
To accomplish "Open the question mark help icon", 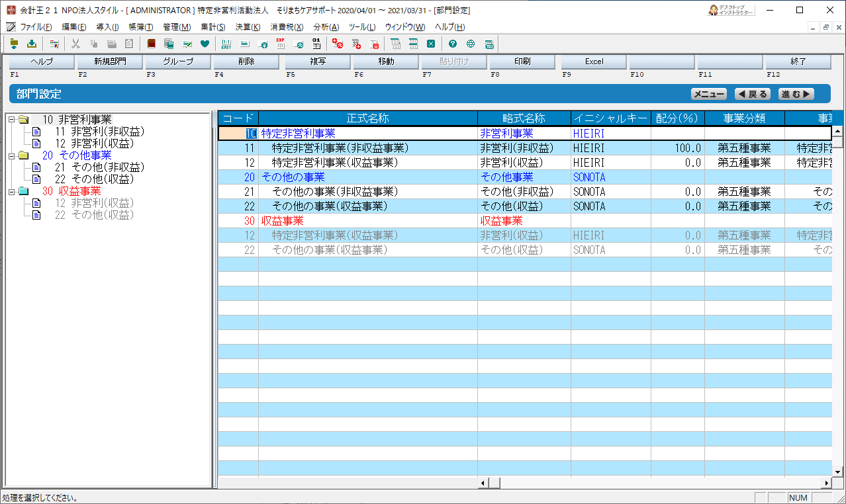I will (453, 44).
